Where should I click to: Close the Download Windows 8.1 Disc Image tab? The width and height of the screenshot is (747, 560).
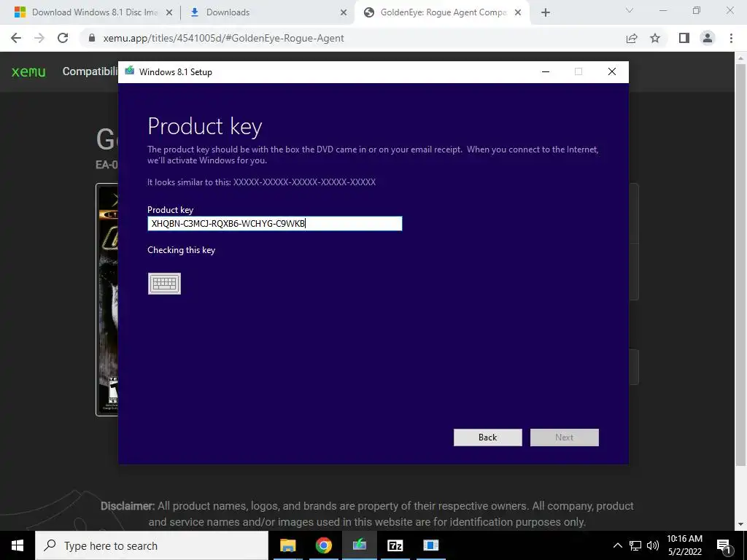[x=169, y=13]
